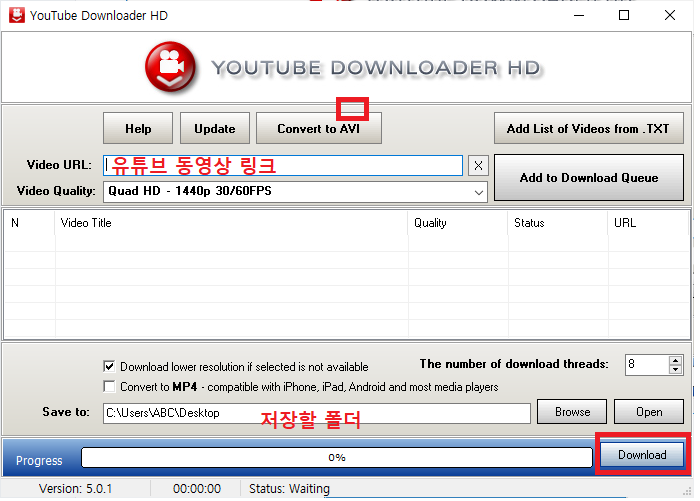Focus the Video URL input field

tap(283, 166)
